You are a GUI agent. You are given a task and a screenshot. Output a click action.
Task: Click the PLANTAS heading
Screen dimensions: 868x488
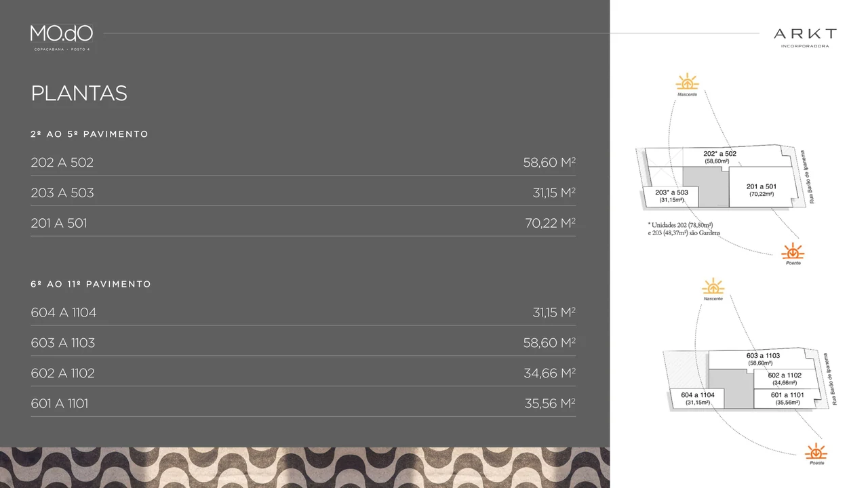click(x=79, y=94)
